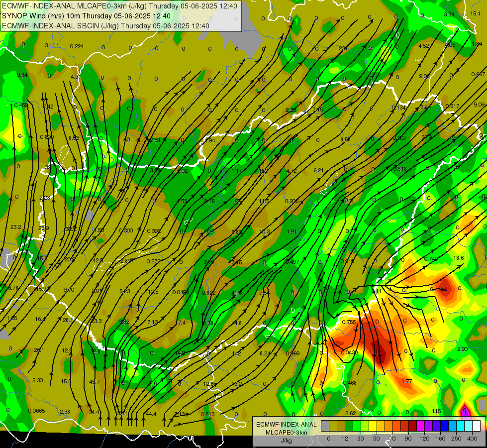Click the map value 42.5

98,260
